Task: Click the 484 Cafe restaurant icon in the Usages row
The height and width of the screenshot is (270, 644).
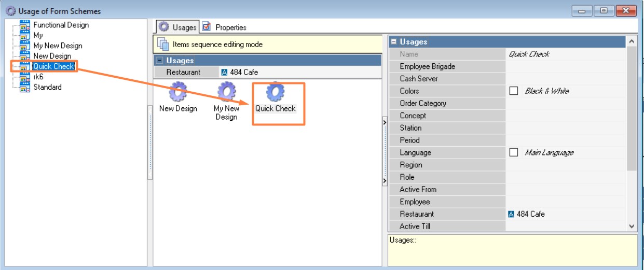Action: [224, 73]
